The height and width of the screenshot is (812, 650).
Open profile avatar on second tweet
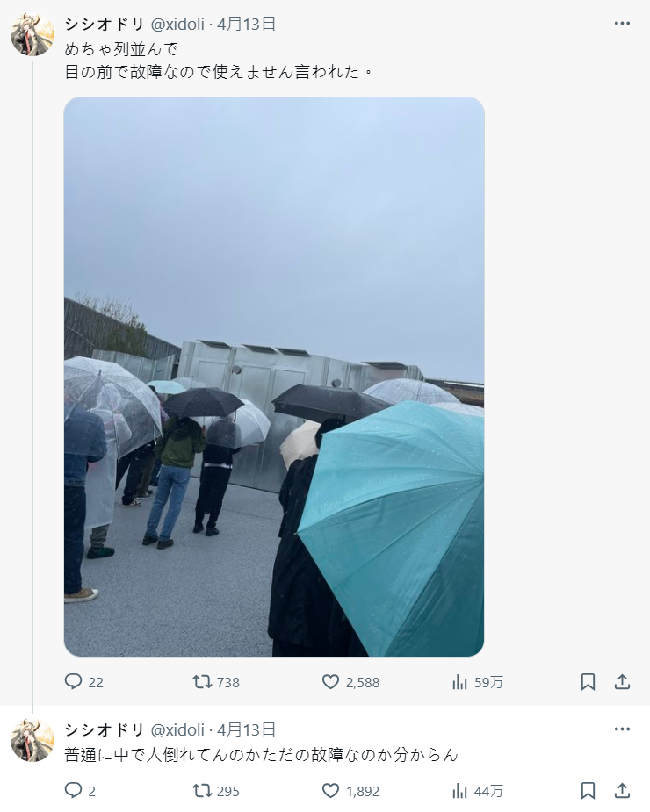[32, 739]
